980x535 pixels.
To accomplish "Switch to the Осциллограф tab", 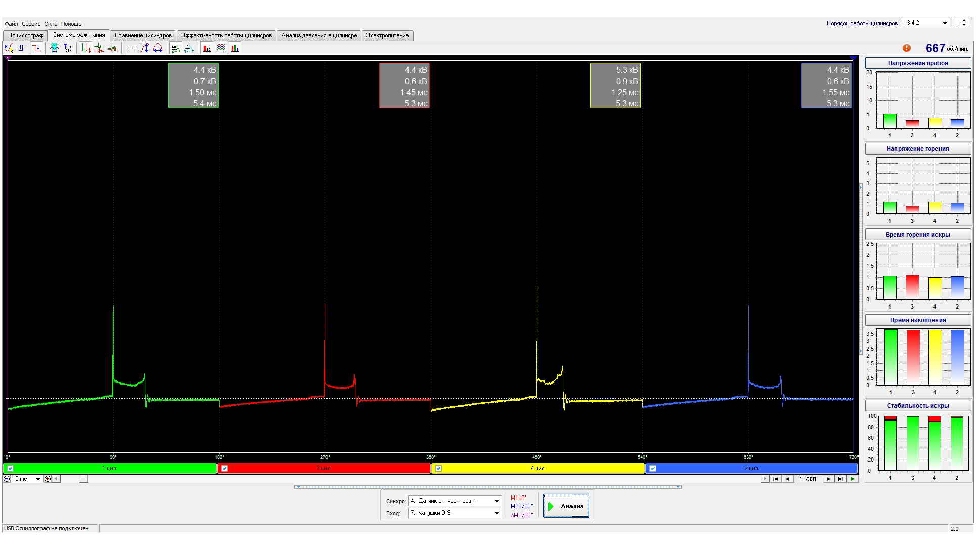I will coord(25,35).
